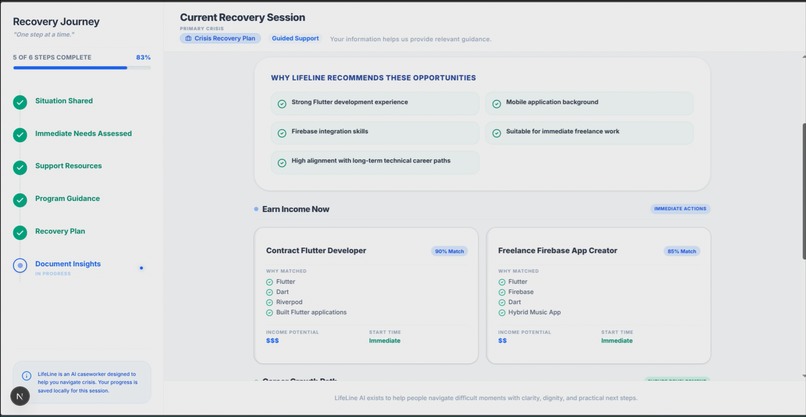This screenshot has height=417, width=806.
Task: Select the Document Insights step
Action: (68, 264)
